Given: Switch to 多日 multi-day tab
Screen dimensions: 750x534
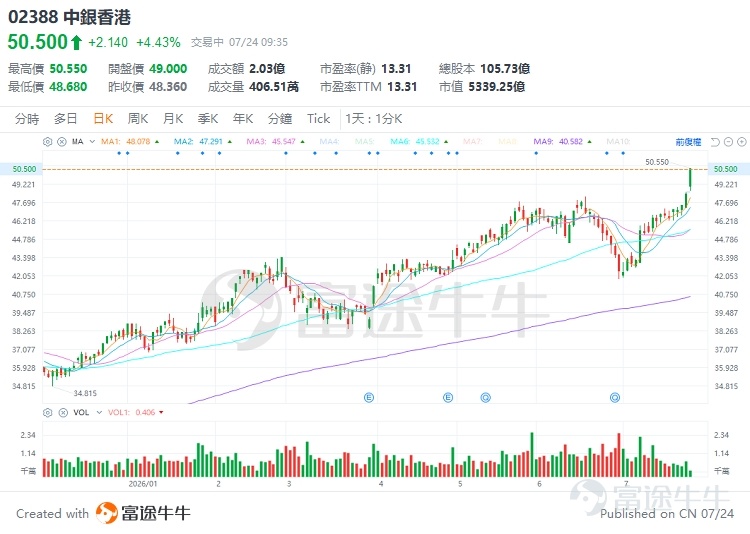Looking at the screenshot, I should point(66,119).
